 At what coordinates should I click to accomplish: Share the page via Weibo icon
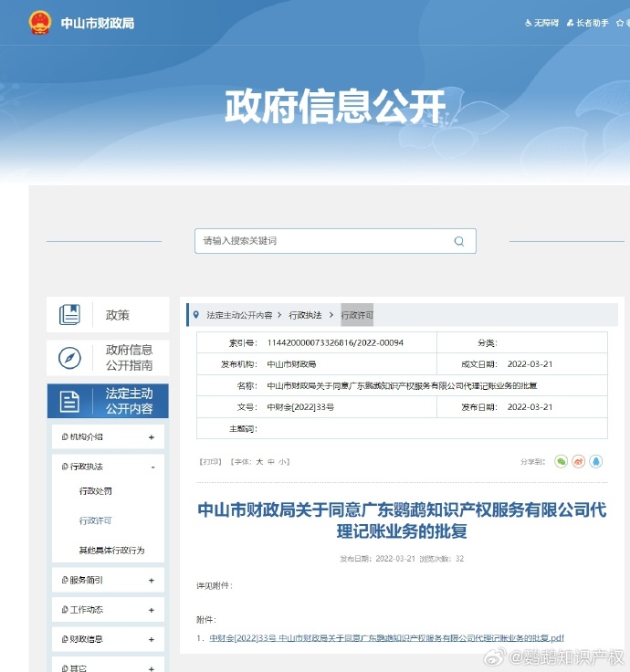click(x=579, y=462)
